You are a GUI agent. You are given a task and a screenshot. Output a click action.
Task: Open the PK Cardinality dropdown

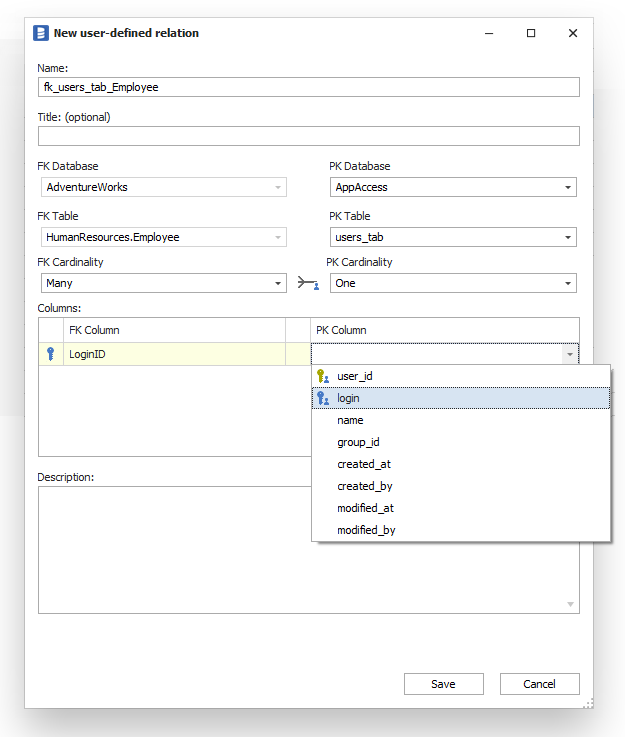pos(568,284)
